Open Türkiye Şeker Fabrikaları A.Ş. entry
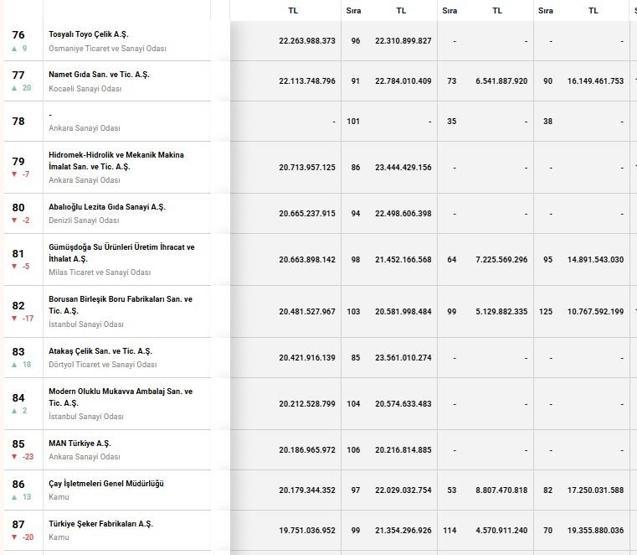This screenshot has width=637, height=555. tap(101, 524)
